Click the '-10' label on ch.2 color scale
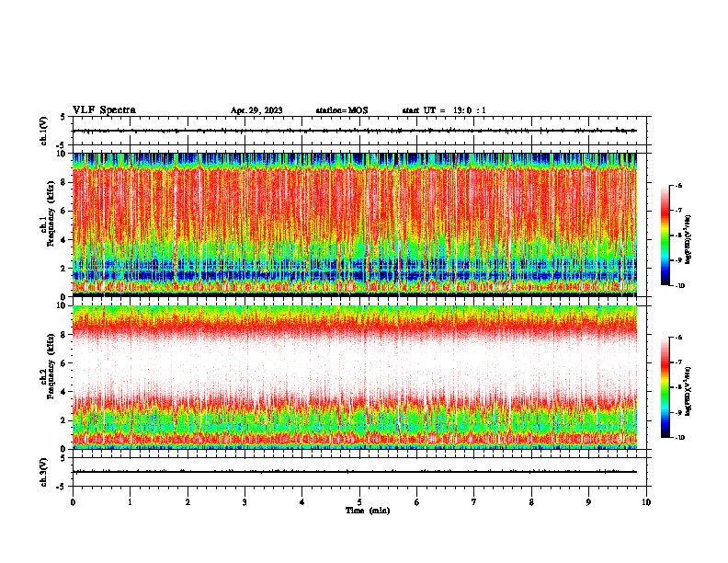This screenshot has height=563, width=728. (679, 438)
